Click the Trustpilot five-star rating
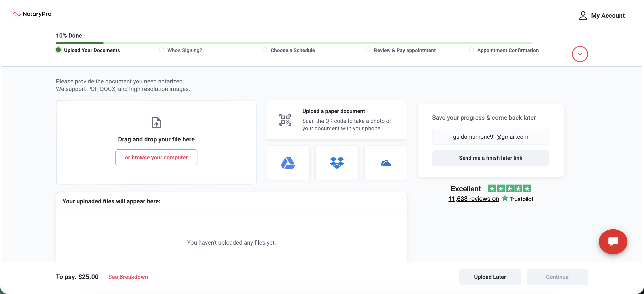644x294 pixels. (510, 188)
